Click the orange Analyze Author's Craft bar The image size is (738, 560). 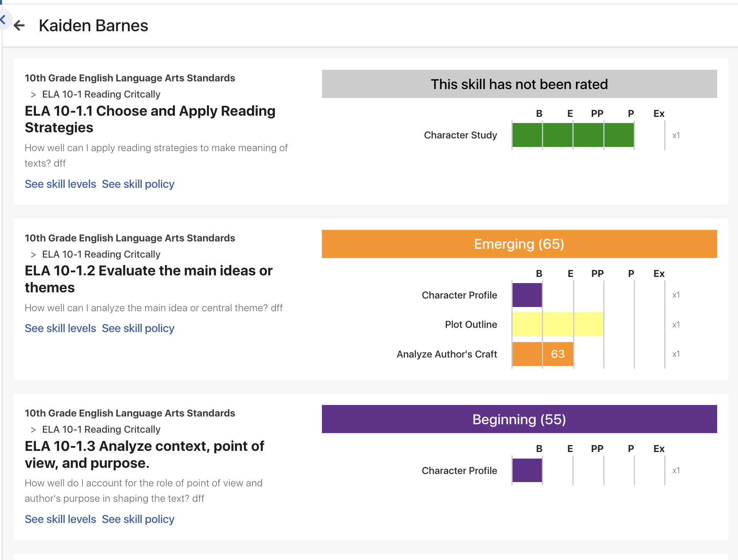coord(542,354)
